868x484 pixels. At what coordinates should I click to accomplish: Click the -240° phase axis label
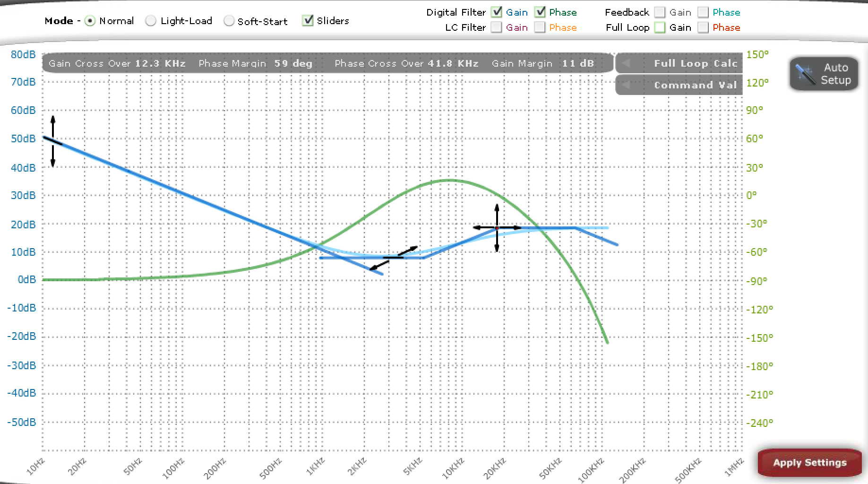click(x=760, y=423)
